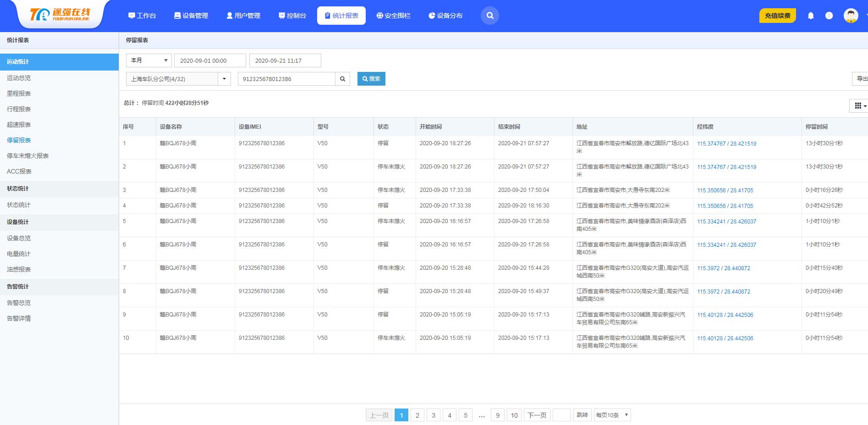
Task: Open 停车未熄火报表 in sidebar
Action: 28,156
